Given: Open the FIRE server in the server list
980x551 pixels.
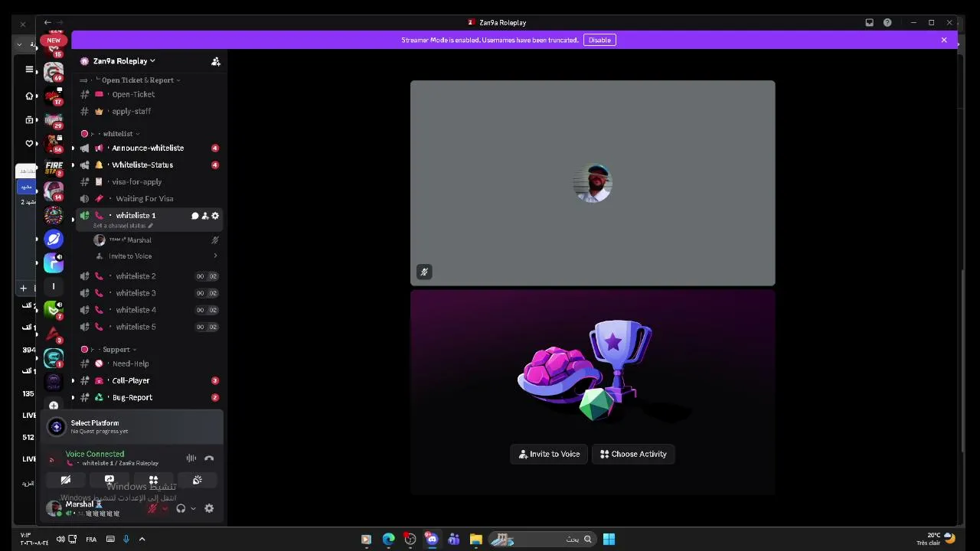Looking at the screenshot, I should point(54,167).
